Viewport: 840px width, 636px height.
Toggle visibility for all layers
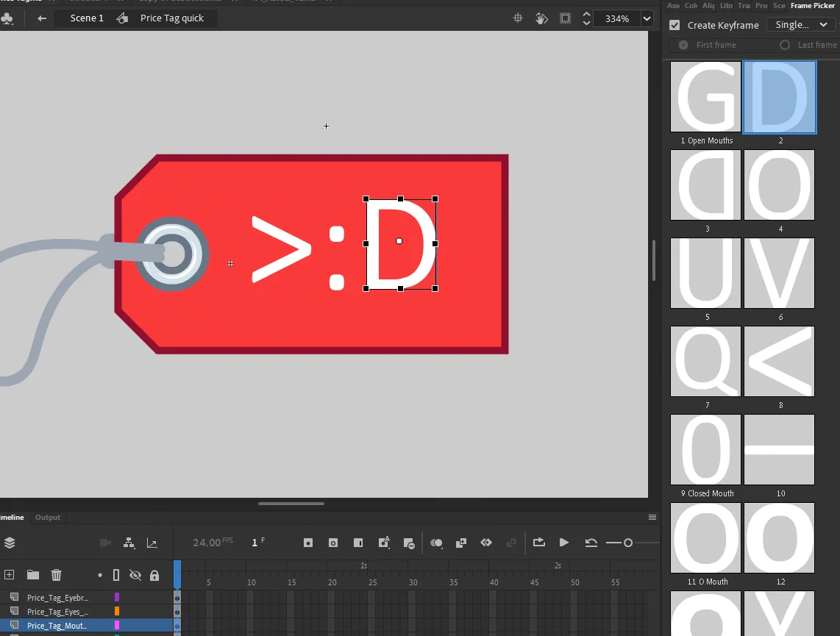(x=135, y=576)
